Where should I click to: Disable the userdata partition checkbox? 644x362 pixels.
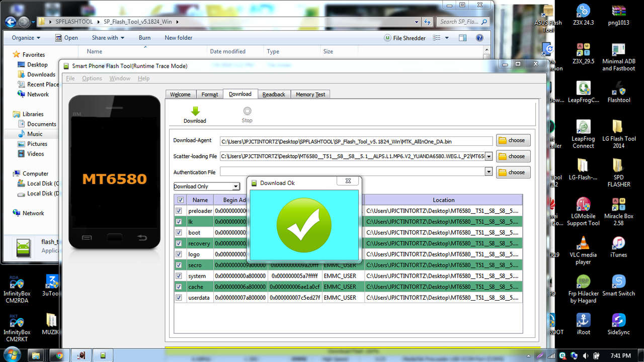click(x=179, y=297)
